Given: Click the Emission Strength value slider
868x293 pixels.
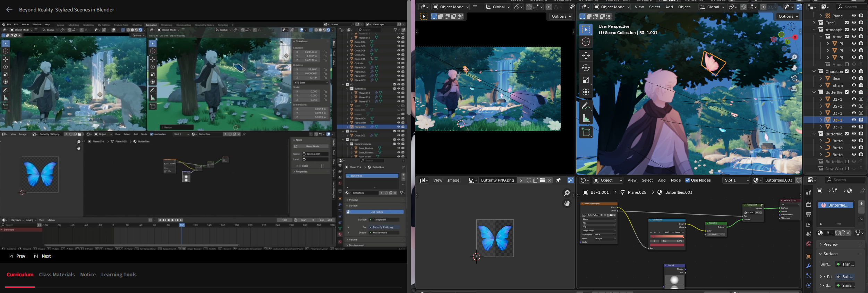Looking at the screenshot, I should [716, 234].
